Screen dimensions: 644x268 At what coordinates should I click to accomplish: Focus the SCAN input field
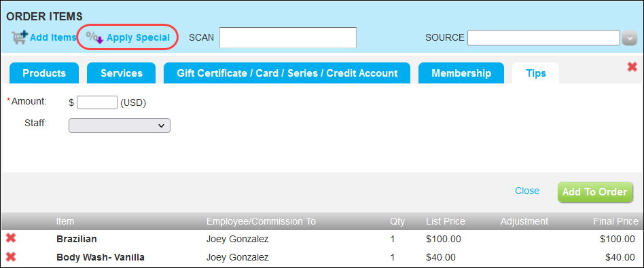[x=288, y=38]
